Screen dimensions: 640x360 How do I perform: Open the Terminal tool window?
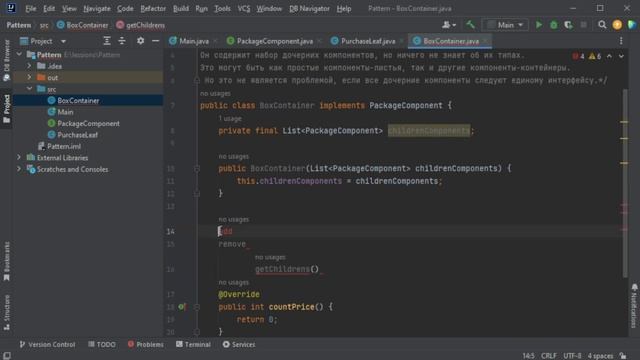click(193, 344)
